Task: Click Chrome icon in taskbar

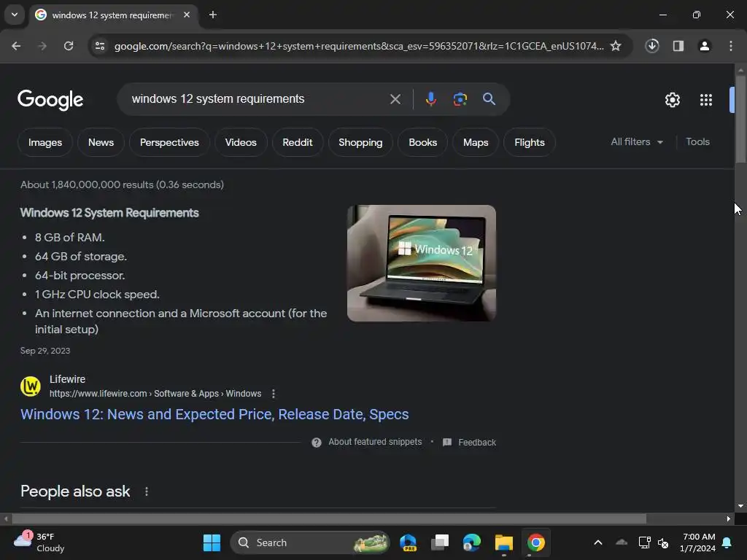Action: point(535,542)
